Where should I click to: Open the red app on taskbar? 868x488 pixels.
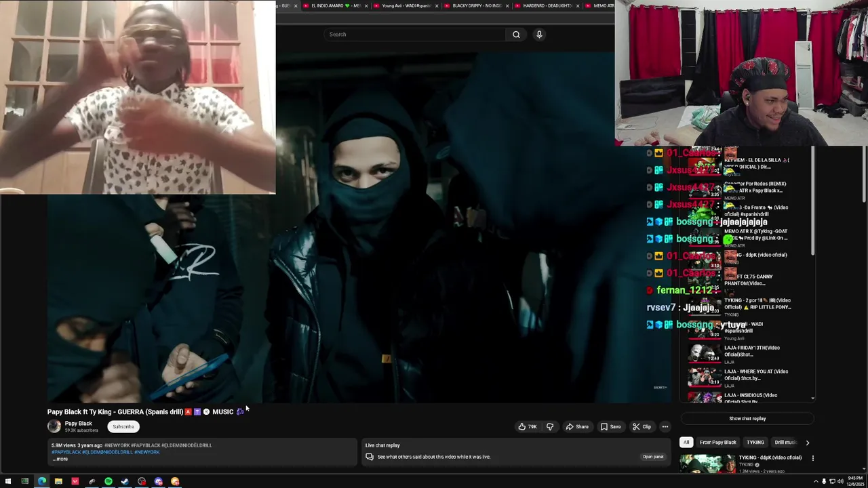click(x=75, y=481)
